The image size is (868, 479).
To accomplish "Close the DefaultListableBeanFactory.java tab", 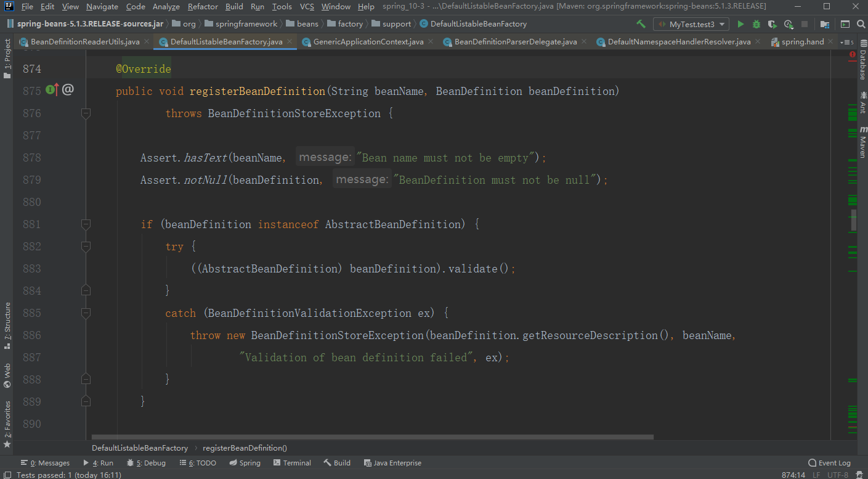I will pyautogui.click(x=290, y=42).
